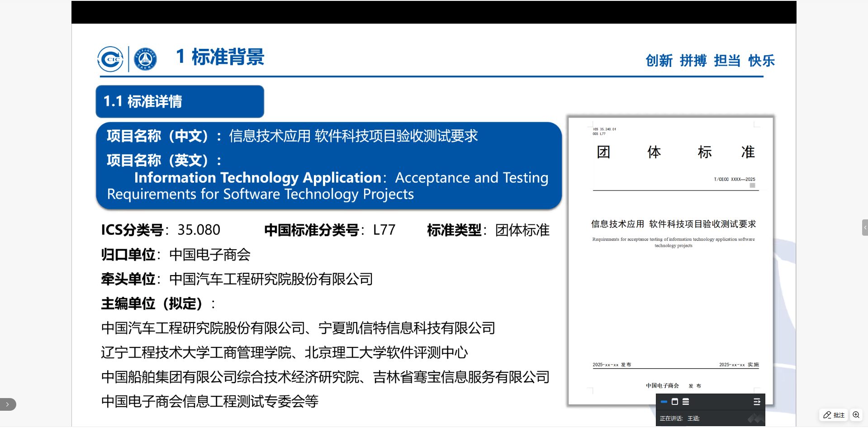Click the gray logo watermark in speaker panel

click(755, 418)
